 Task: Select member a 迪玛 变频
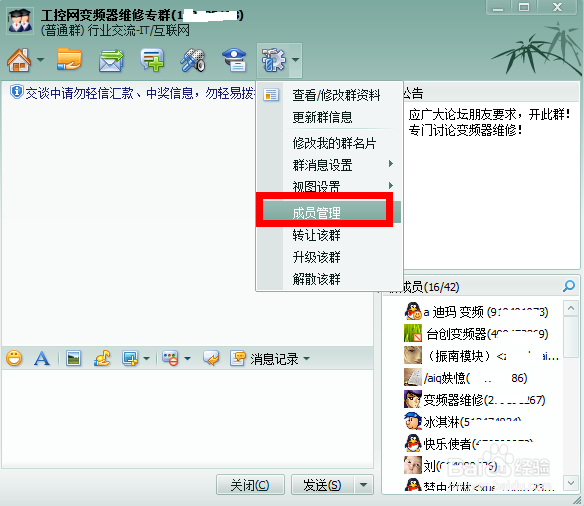(x=476, y=312)
